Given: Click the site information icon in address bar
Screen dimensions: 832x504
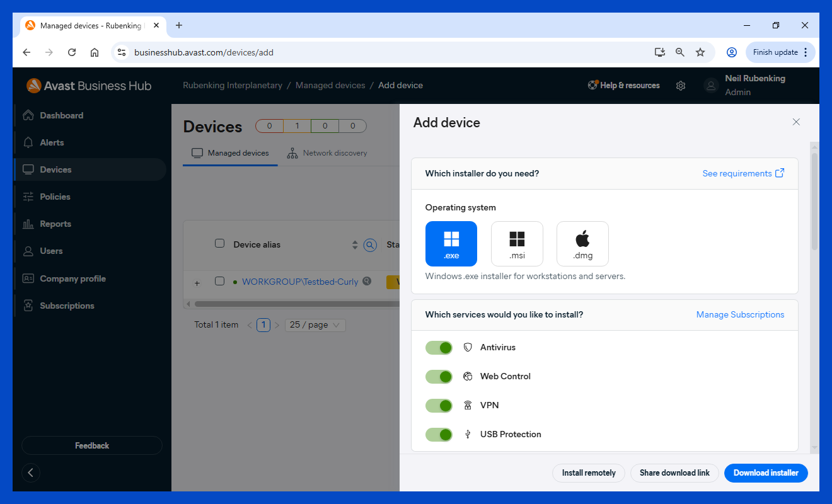Looking at the screenshot, I should coord(122,52).
